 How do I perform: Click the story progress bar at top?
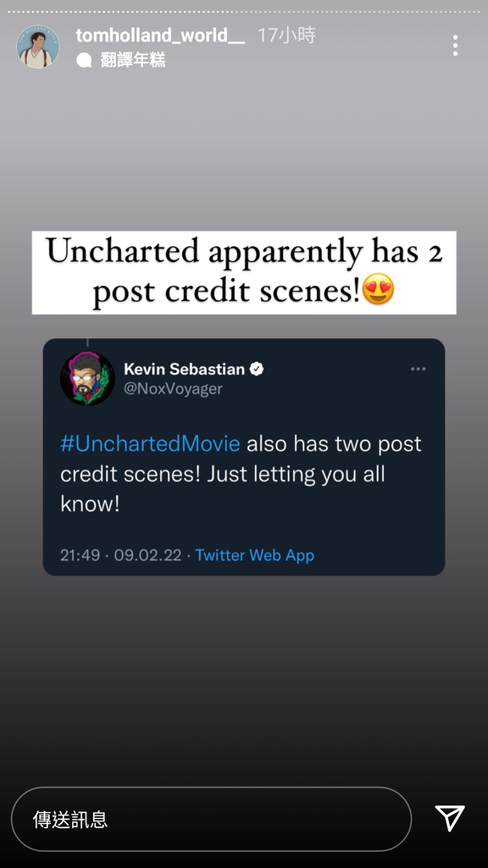pos(244,11)
